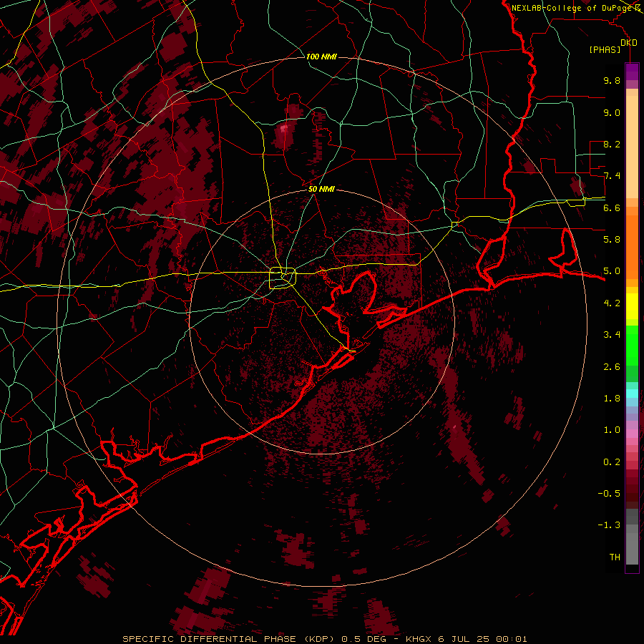The width and height of the screenshot is (644, 644).
Task: Select the 7.4 value on the color scale
Action: click(x=612, y=176)
